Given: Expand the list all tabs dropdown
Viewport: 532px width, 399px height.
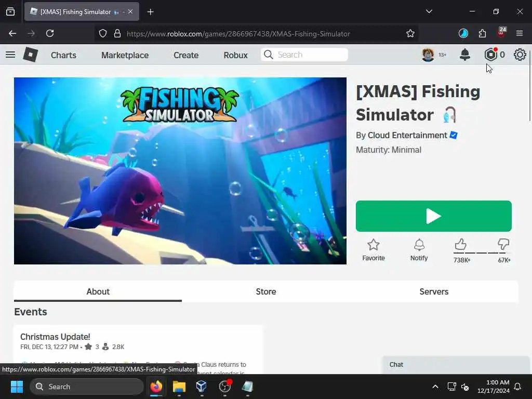Looking at the screenshot, I should tap(429, 11).
